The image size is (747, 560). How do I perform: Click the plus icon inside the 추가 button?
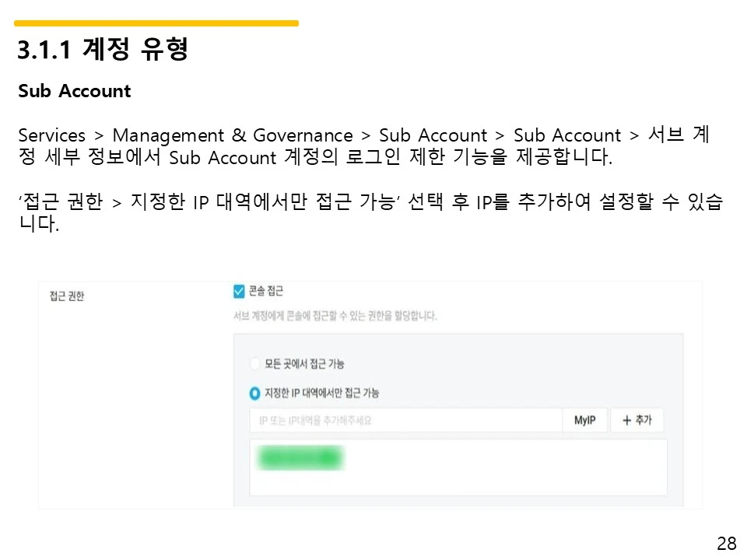(x=626, y=420)
